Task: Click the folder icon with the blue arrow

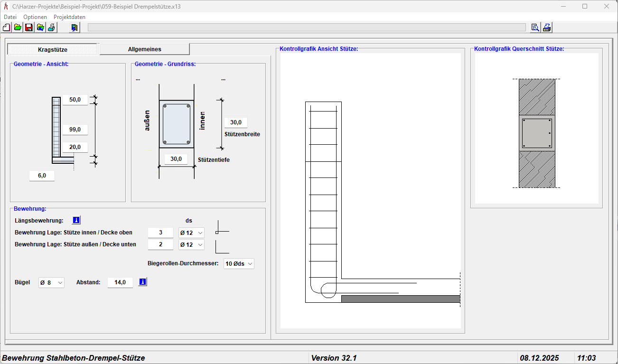Action: (40, 28)
